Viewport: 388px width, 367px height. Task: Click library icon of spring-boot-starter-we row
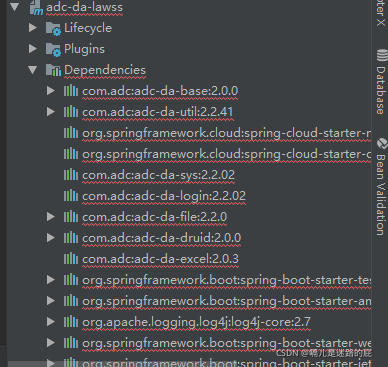[71, 343]
